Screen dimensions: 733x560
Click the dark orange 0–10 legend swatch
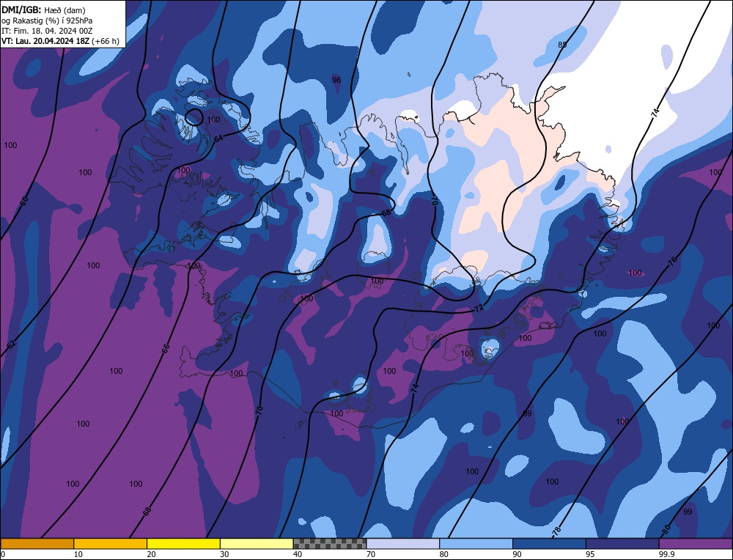click(x=37, y=543)
